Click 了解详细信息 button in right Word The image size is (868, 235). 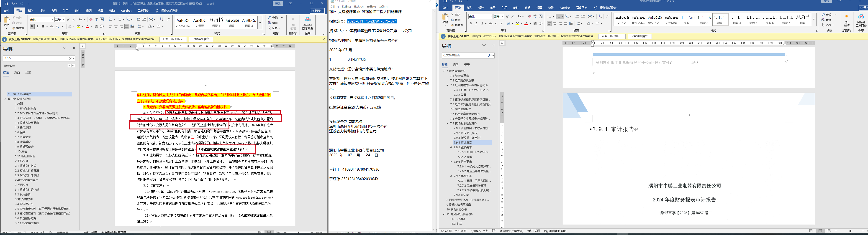click(x=639, y=36)
